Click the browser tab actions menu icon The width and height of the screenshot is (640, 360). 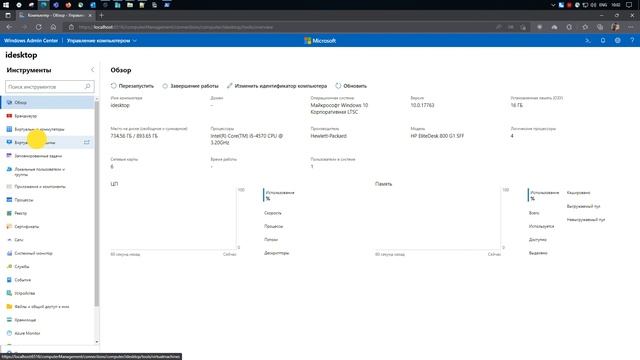[8, 15]
